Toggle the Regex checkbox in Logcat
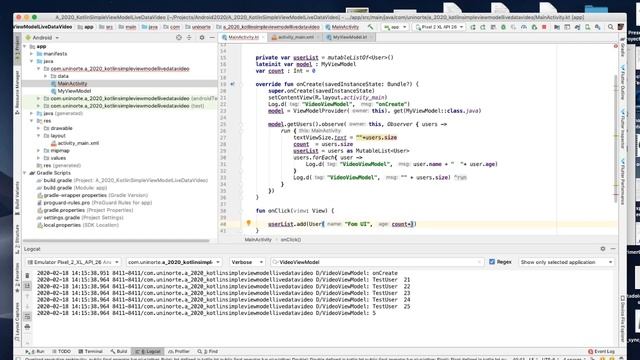This screenshot has width=640, height=360. (x=492, y=262)
